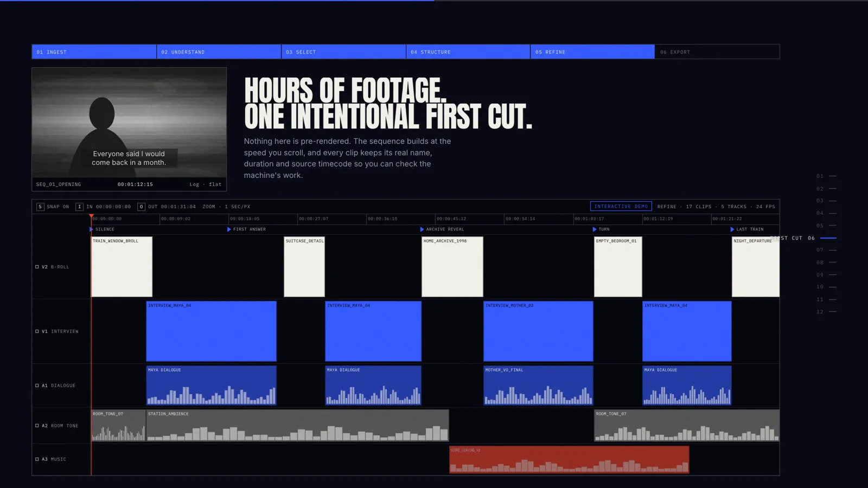Select the SUITCASE_DETAIL clip
The image size is (868, 488).
pyautogui.click(x=304, y=267)
